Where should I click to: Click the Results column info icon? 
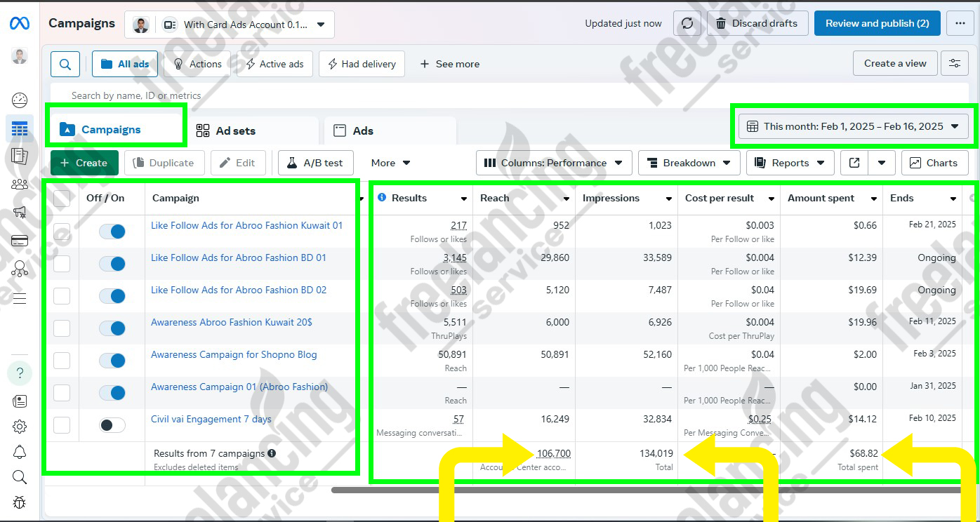[x=382, y=198]
